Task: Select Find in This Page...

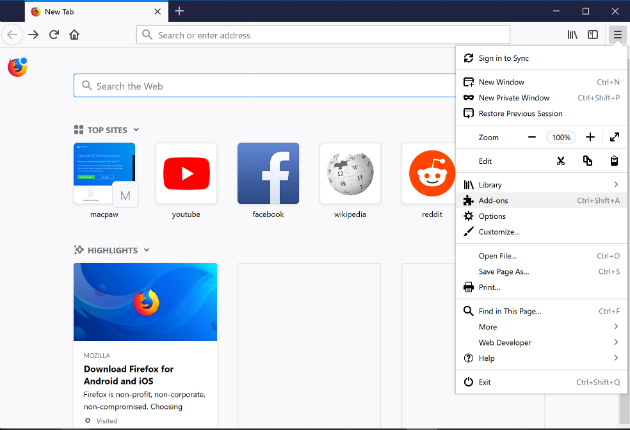Action: (541, 311)
